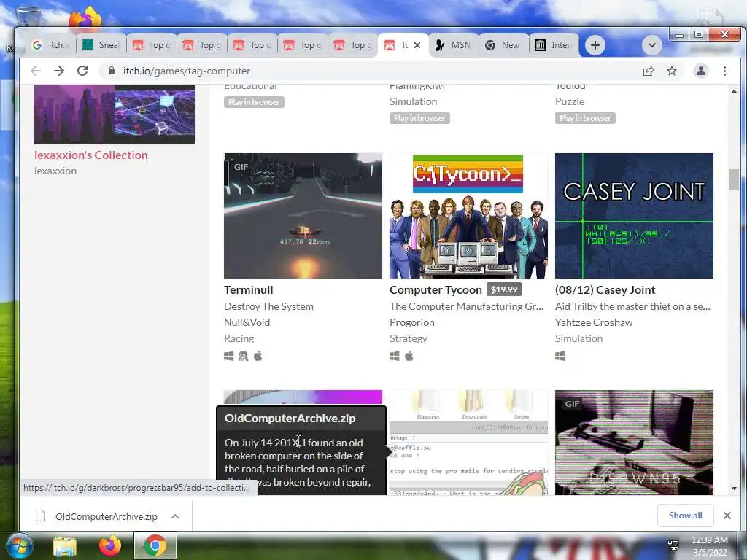Viewport: 747px width, 560px height.
Task: Click Casey Joint's Windows platform icon
Action: click(560, 356)
